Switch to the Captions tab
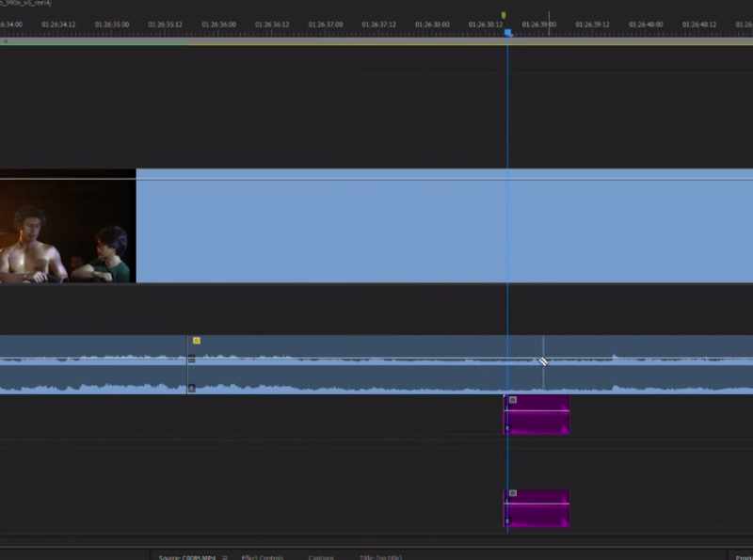 (x=321, y=557)
